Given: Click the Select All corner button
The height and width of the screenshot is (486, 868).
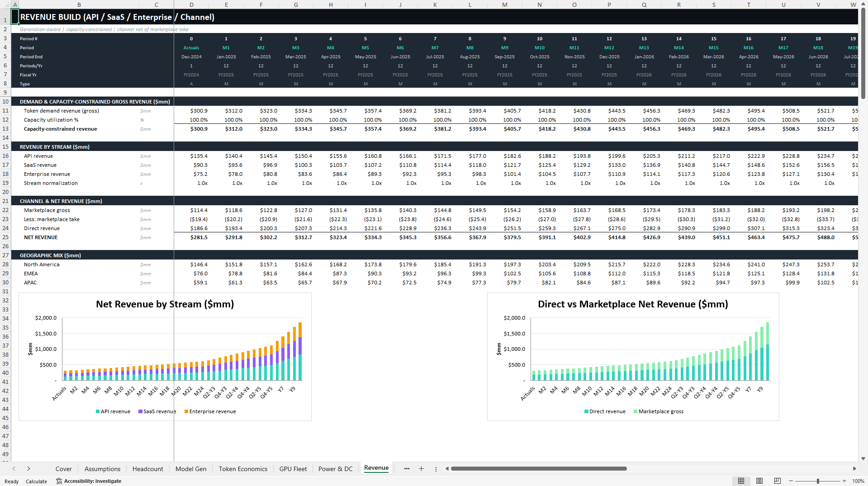Looking at the screenshot, I should click(x=5, y=5).
